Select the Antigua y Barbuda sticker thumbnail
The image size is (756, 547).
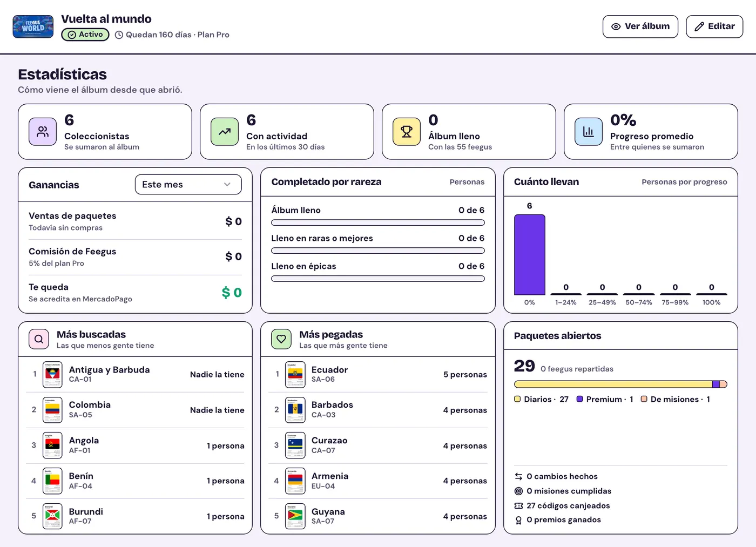pos(52,374)
